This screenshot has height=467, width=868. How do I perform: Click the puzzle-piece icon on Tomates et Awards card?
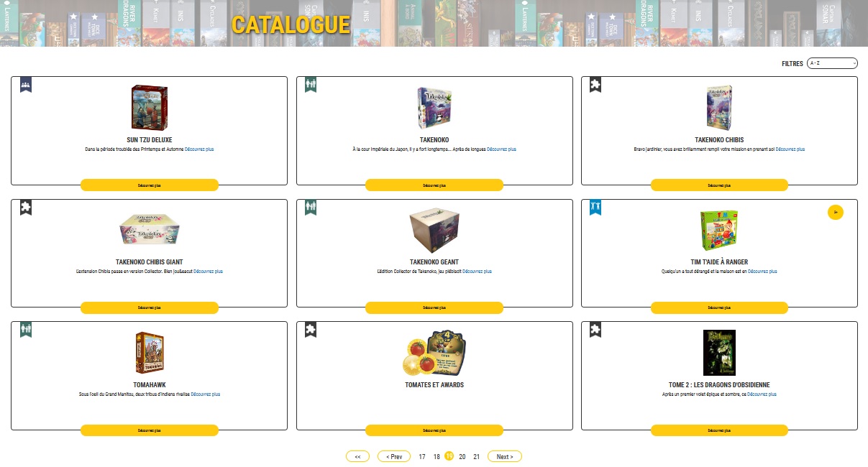pyautogui.click(x=311, y=329)
